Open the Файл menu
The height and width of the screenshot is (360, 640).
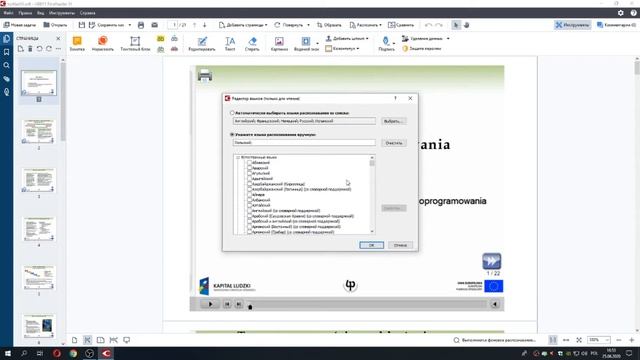click(x=8, y=13)
